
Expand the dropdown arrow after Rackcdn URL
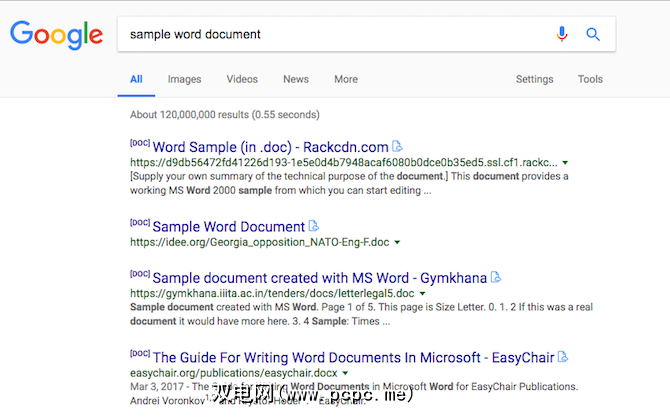click(566, 162)
